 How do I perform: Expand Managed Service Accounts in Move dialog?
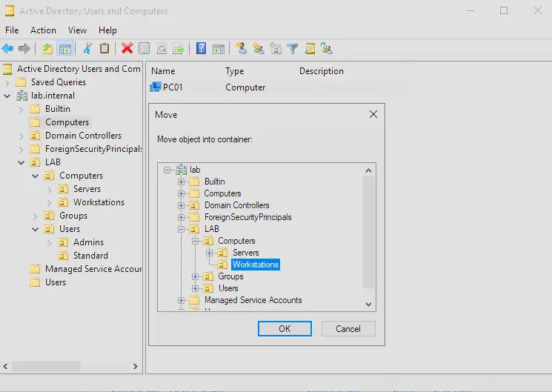click(181, 300)
